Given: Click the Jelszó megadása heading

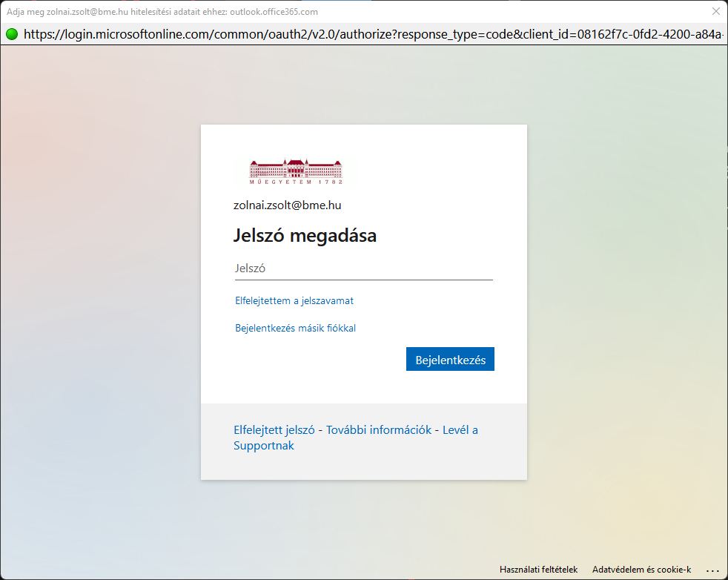Looking at the screenshot, I should point(305,235).
